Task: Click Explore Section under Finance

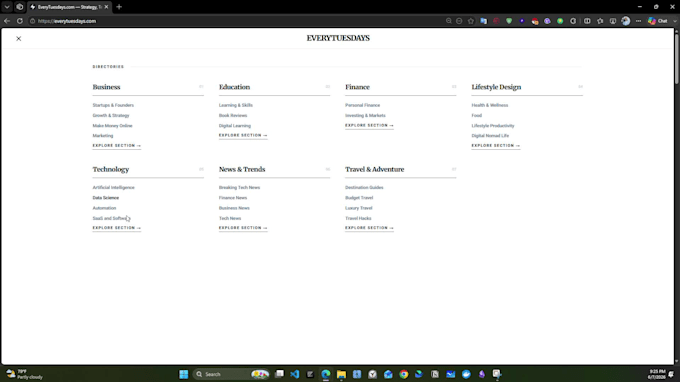Action: click(x=369, y=125)
